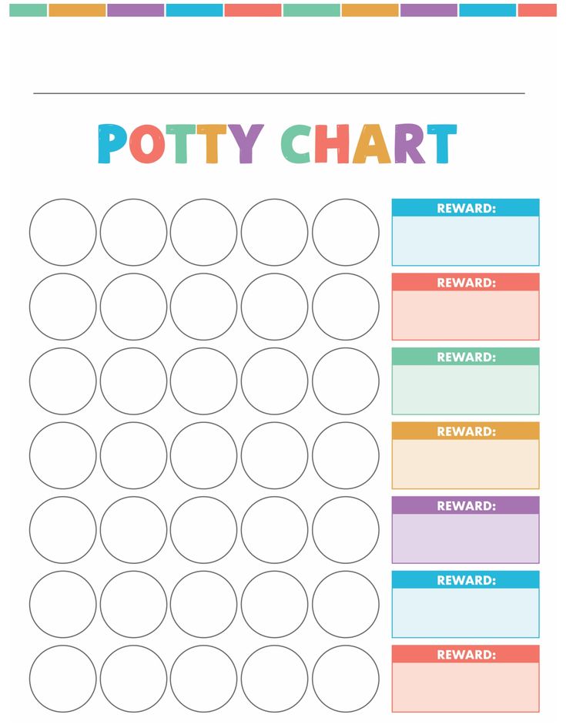The image size is (566, 728).
Task: Click the purple letter Y in POTTY
Action: 246,143
